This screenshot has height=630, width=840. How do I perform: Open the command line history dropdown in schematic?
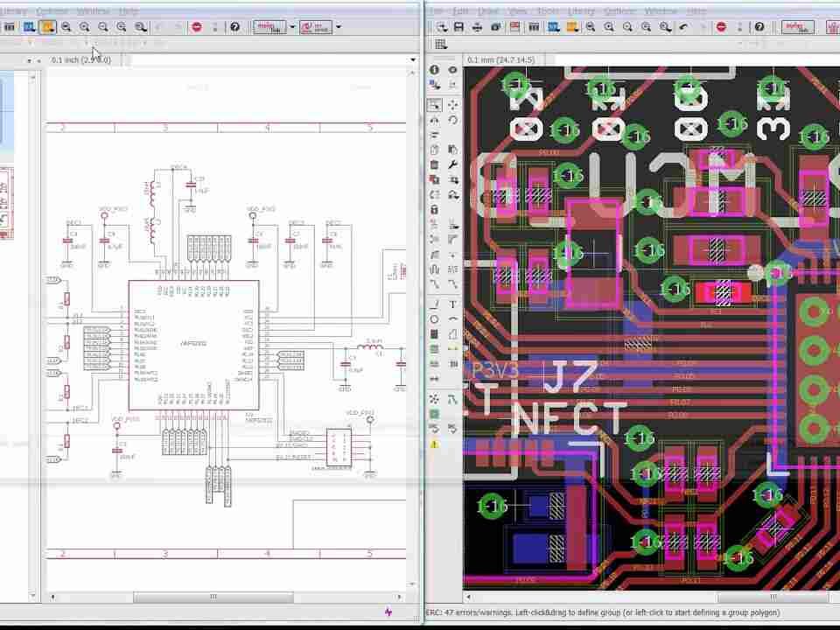pos(413,60)
